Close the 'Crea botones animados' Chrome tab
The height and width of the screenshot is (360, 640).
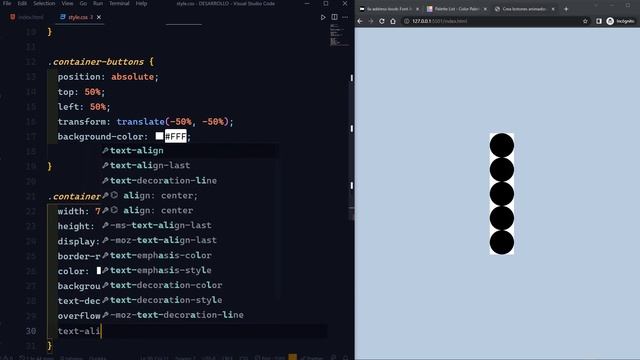point(553,9)
